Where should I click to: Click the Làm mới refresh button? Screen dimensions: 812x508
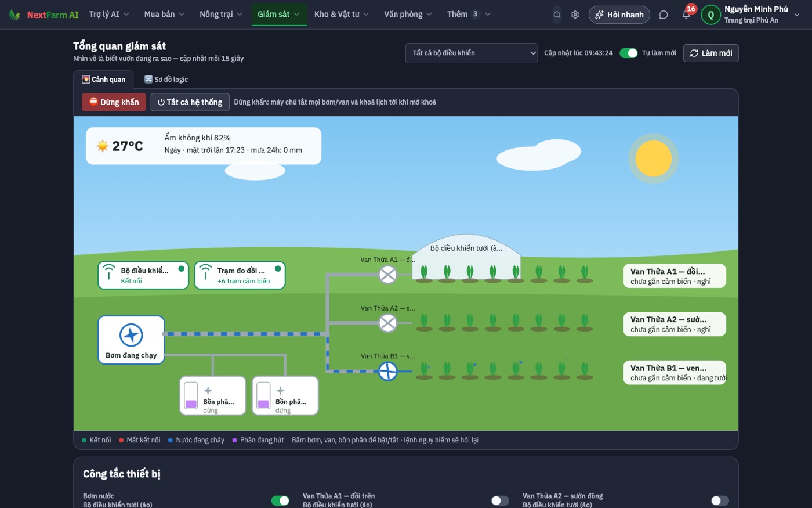[x=710, y=53]
